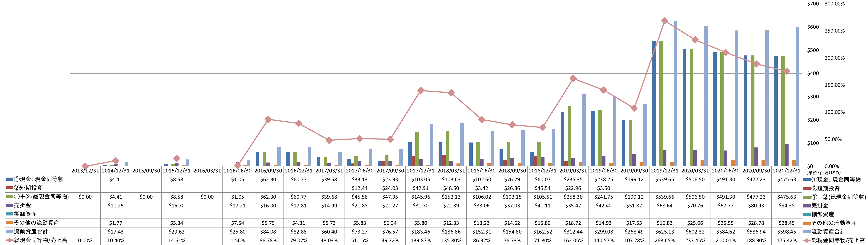Click the line marker at the 2019/12/31 peak

[x=665, y=21]
